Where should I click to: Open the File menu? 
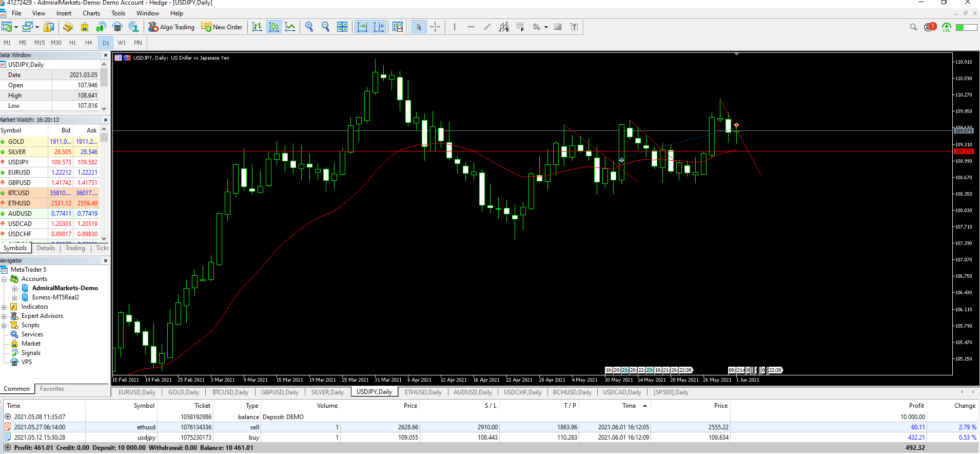point(16,13)
